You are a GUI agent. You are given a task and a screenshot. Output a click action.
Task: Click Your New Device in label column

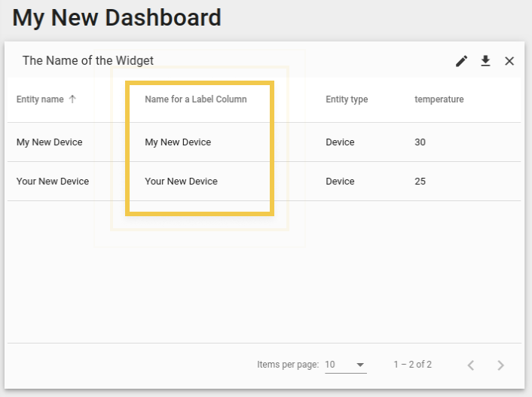click(x=181, y=182)
